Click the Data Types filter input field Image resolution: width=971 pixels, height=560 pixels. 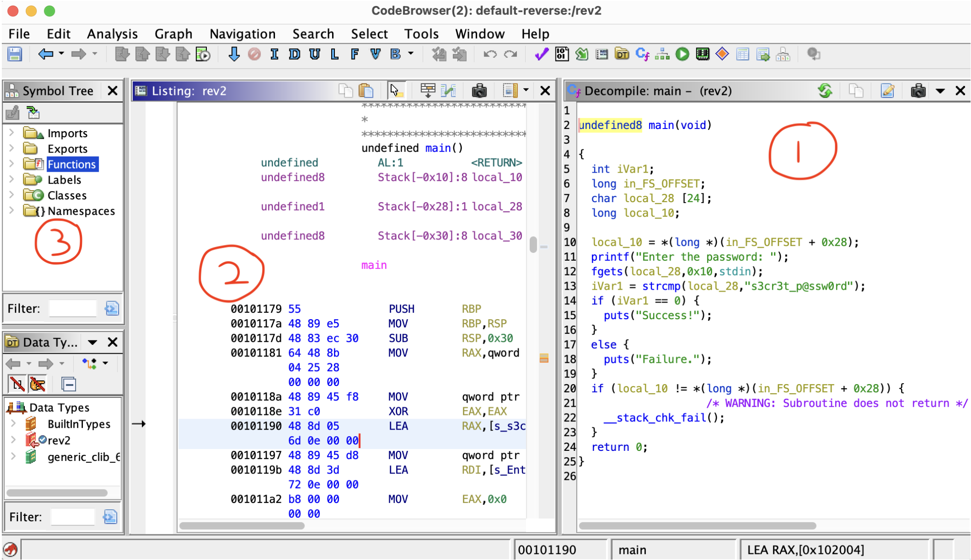[x=72, y=517]
